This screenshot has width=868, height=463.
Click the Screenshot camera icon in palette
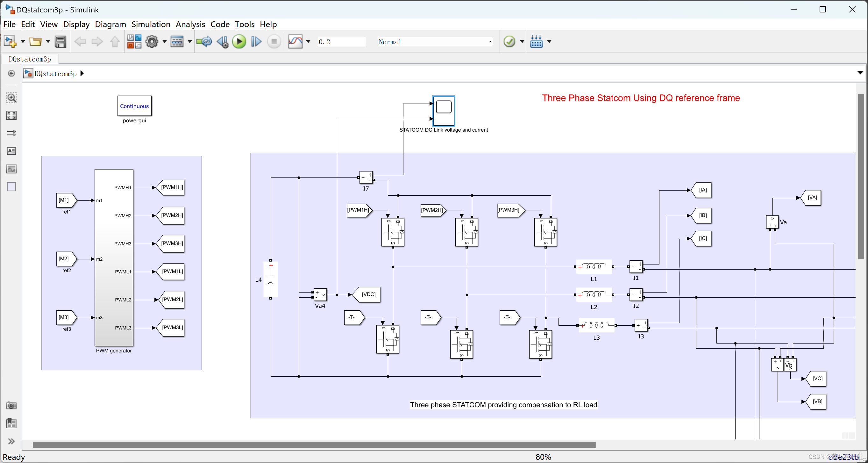(x=11, y=405)
